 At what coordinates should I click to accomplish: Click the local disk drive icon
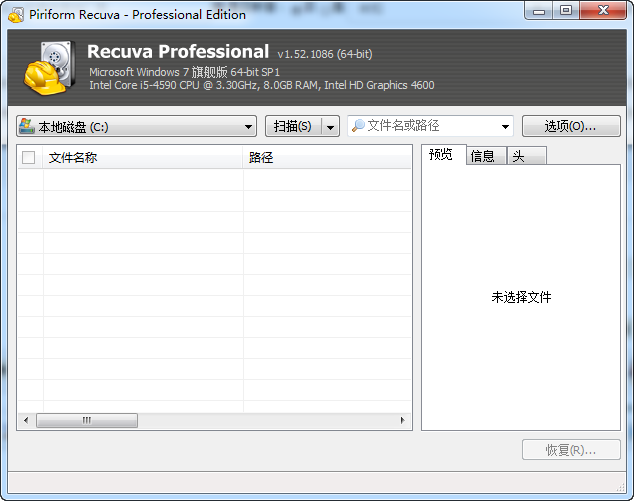click(x=27, y=126)
